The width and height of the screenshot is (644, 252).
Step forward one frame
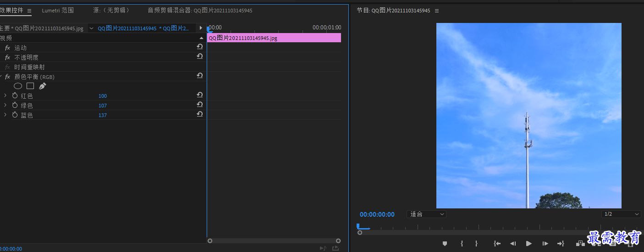pos(545,244)
